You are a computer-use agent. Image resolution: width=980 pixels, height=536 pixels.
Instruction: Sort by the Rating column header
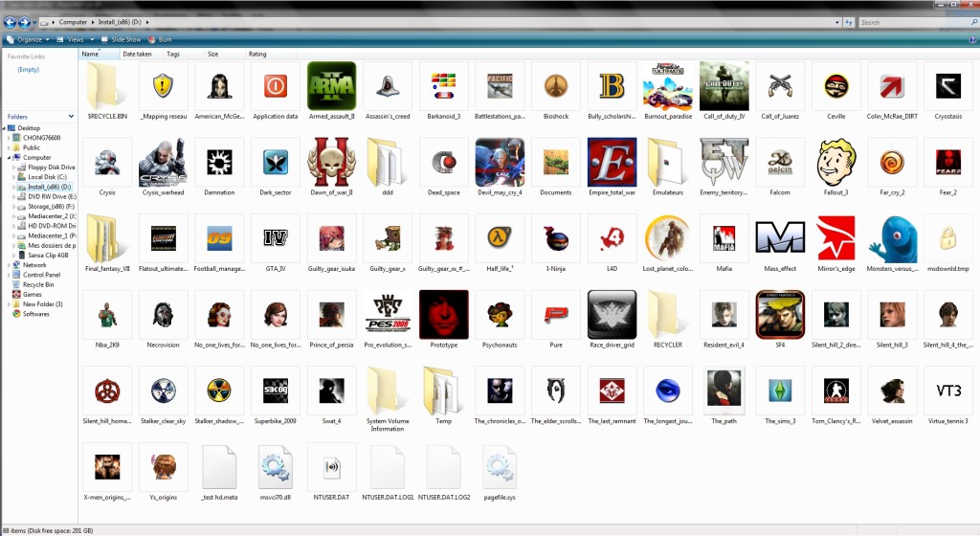(x=269, y=54)
